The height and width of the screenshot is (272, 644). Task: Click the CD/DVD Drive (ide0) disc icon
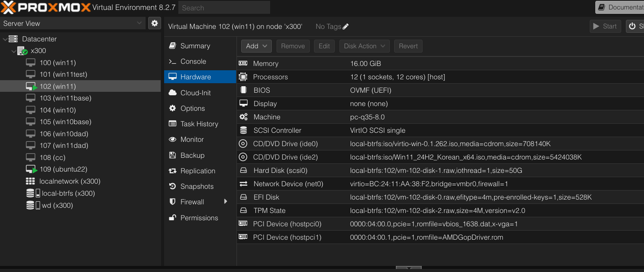(243, 144)
